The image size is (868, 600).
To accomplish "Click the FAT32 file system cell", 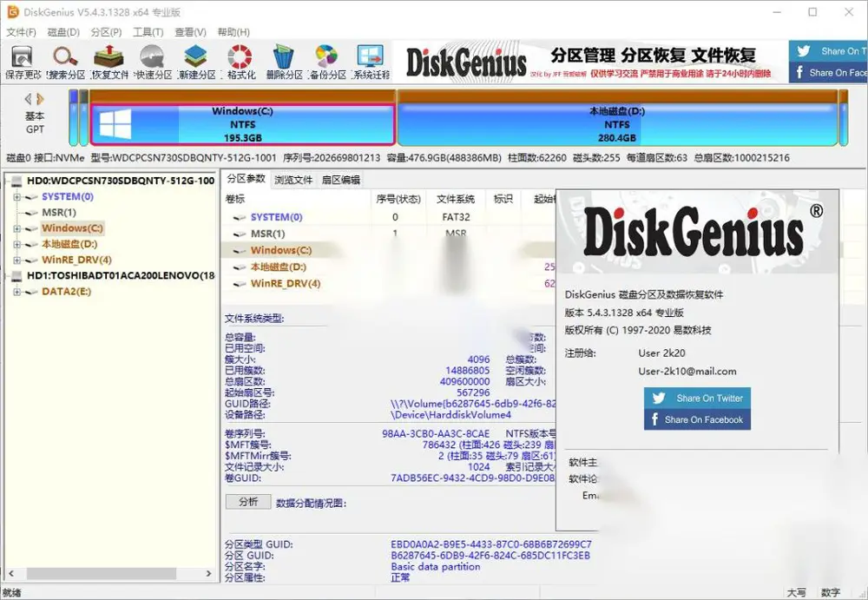I will 456,217.
